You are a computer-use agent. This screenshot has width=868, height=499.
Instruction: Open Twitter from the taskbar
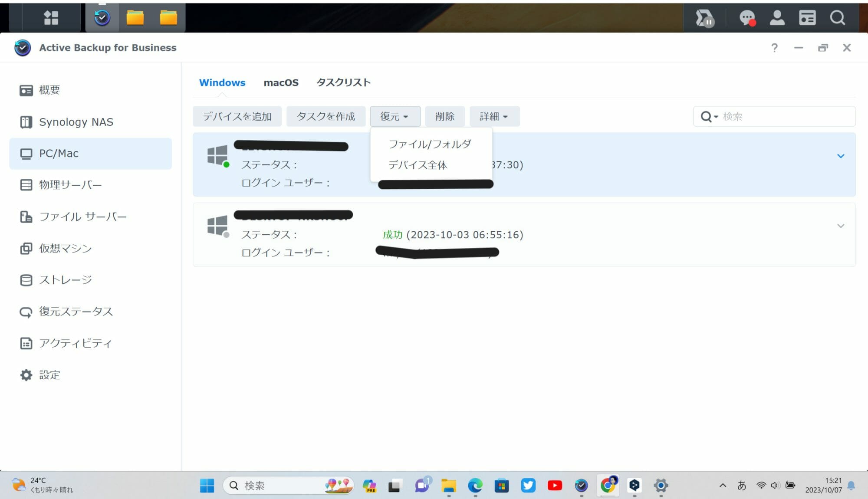point(528,486)
